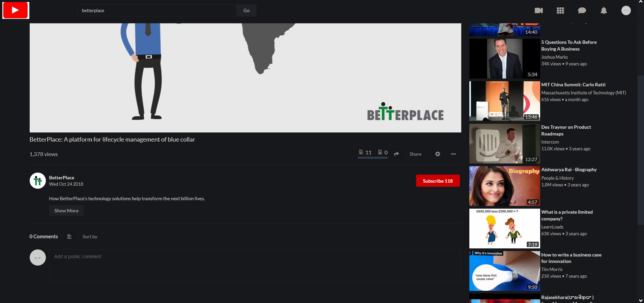Click channel Massachusetts Institute of Technology (MIT)

coord(584,93)
